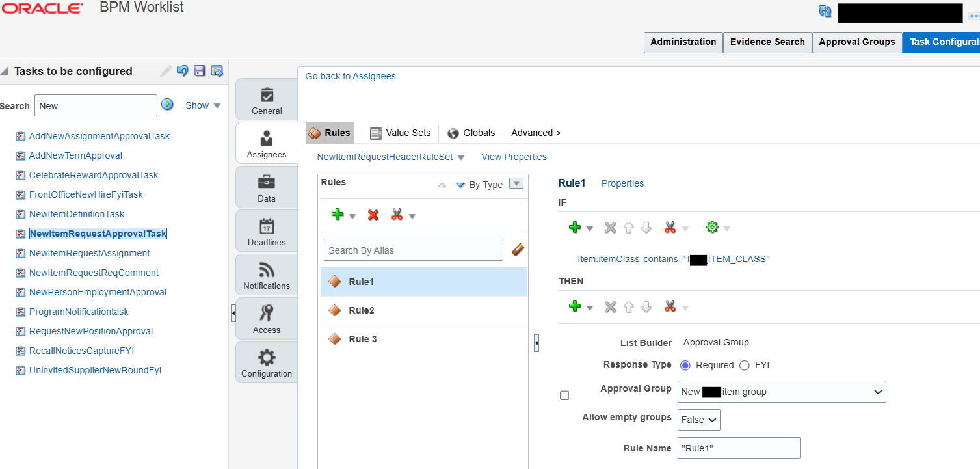Switch to the Value Sets tab
The height and width of the screenshot is (469, 980).
[400, 133]
